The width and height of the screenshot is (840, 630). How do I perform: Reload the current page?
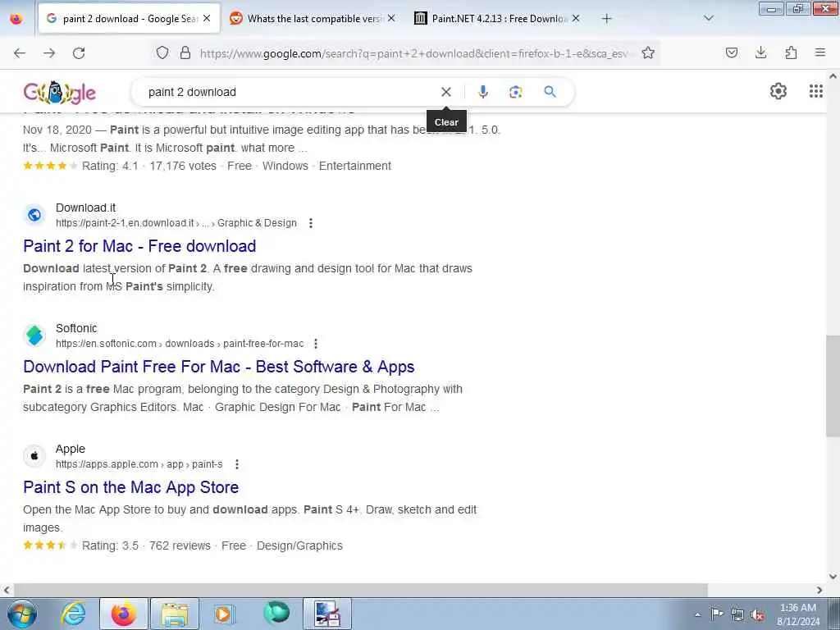tap(79, 53)
